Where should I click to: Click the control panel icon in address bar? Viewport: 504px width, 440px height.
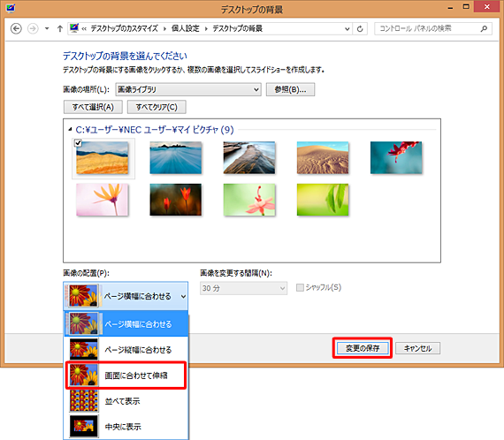(74, 28)
